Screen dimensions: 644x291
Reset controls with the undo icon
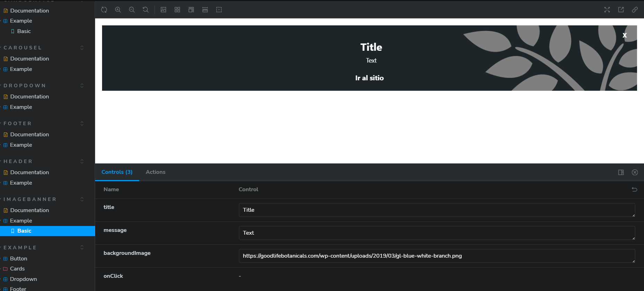point(634,189)
